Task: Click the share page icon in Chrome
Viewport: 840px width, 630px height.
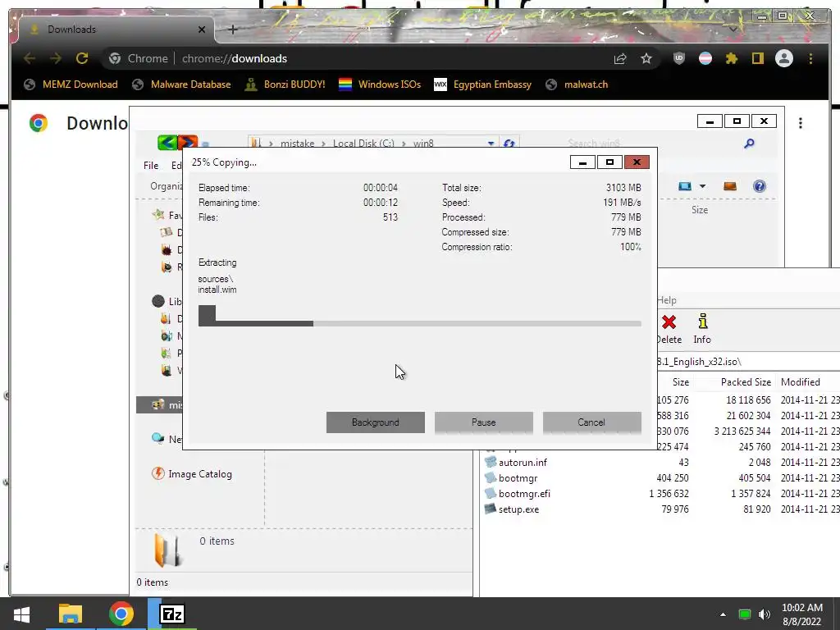Action: coord(620,58)
